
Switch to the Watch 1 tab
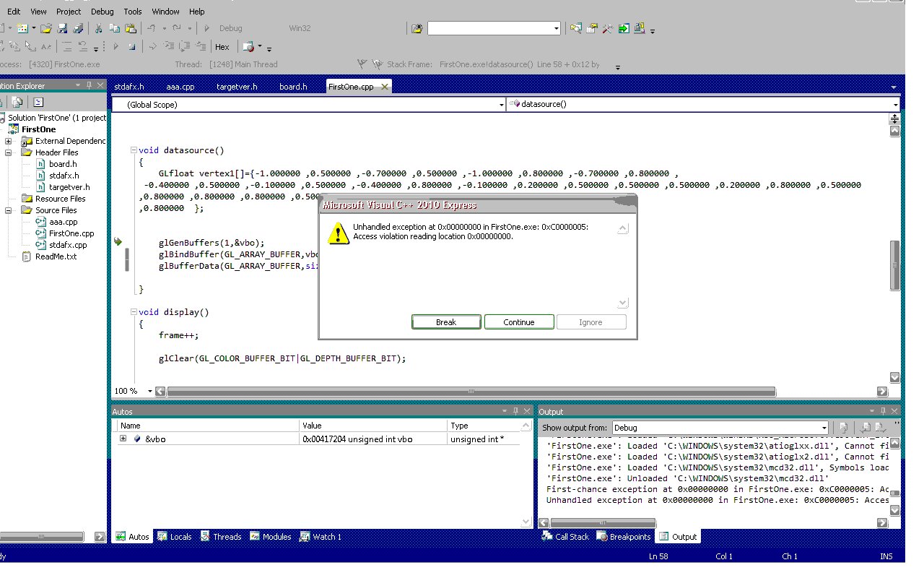coord(321,537)
